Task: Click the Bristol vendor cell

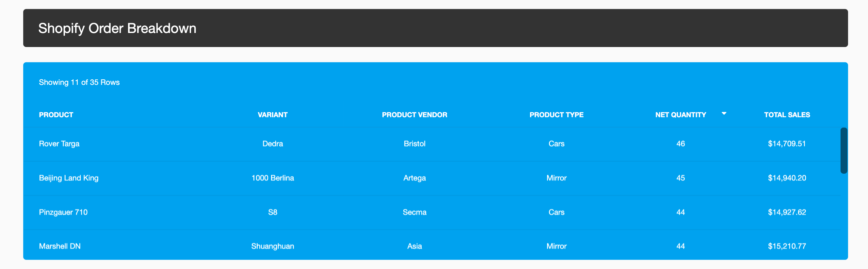Action: coord(414,144)
